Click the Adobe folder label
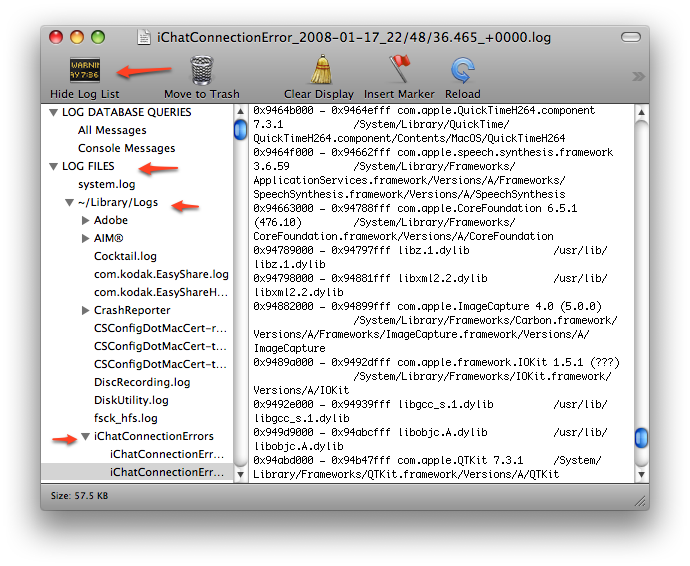The width and height of the screenshot is (690, 566). pyautogui.click(x=110, y=220)
